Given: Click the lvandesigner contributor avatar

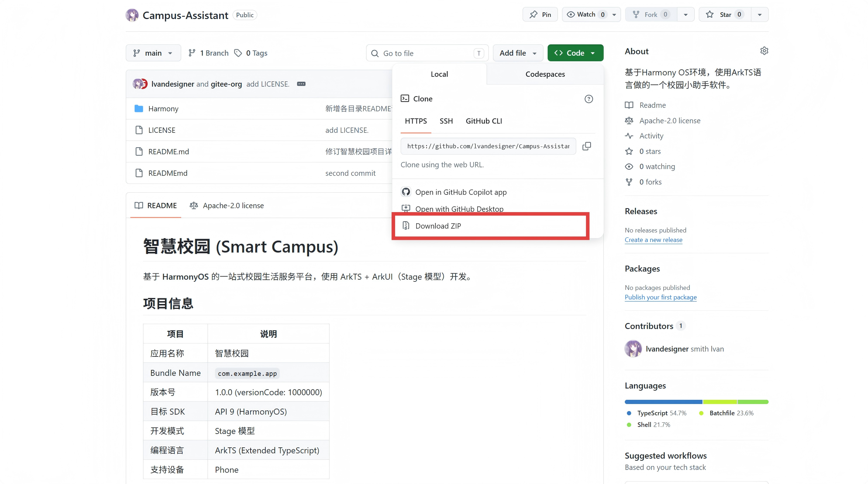Looking at the screenshot, I should click(x=633, y=349).
